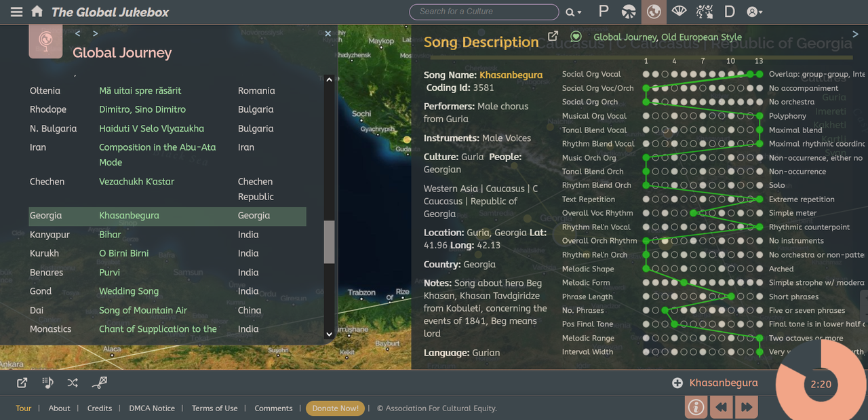
Task: Play Dimitro, Sino Dimitro song
Action: tap(142, 109)
